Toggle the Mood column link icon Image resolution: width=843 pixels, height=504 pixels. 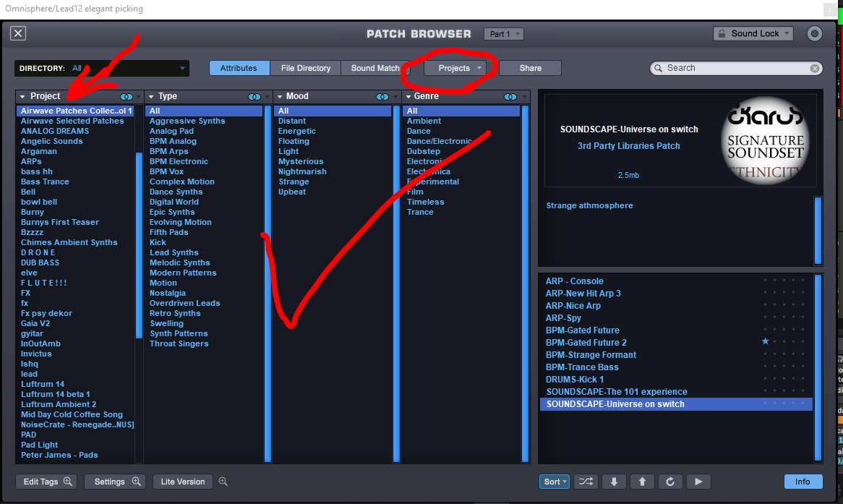click(x=382, y=97)
